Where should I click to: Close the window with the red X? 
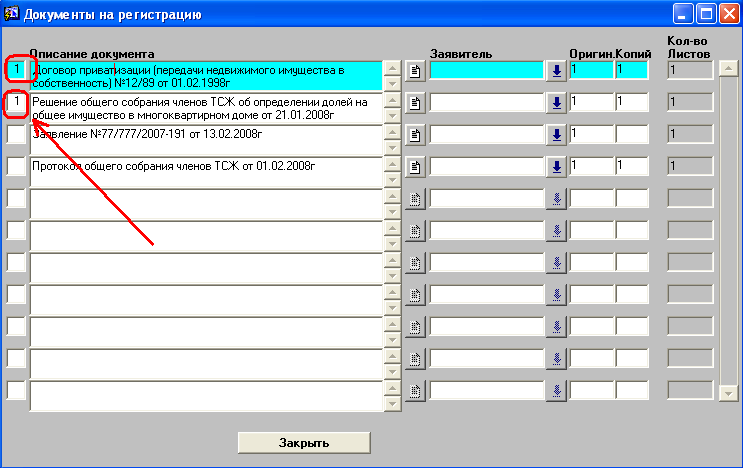(x=729, y=14)
